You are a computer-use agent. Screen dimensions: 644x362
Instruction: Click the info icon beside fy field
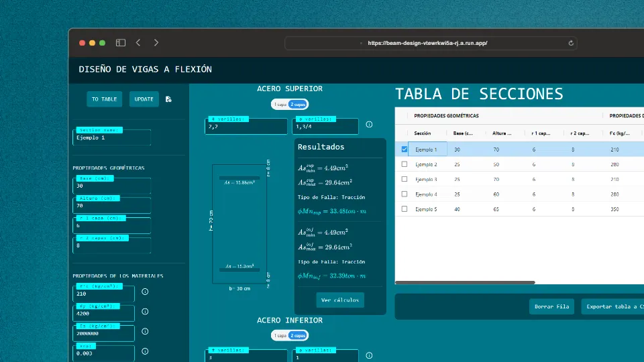(x=145, y=312)
